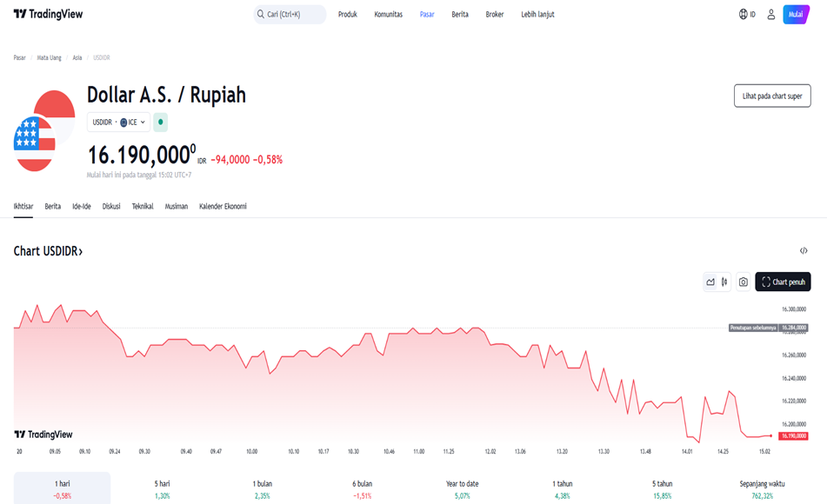The height and width of the screenshot is (504, 827).
Task: Click the green market status indicator
Action: click(161, 123)
